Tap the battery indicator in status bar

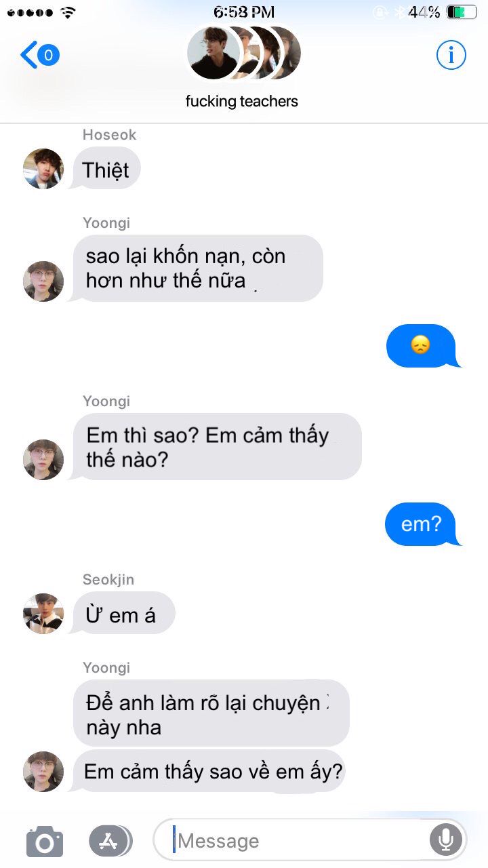(x=462, y=12)
